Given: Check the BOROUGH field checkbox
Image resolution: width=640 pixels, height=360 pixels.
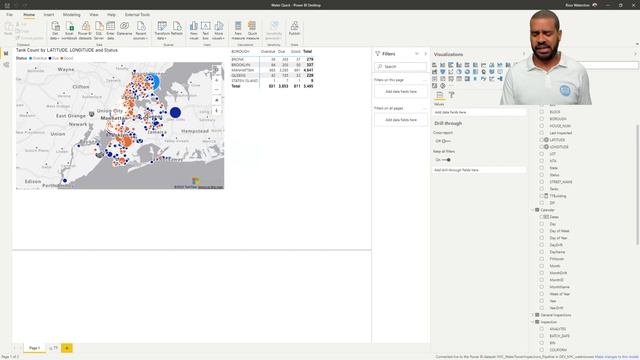Looking at the screenshot, I should point(542,119).
